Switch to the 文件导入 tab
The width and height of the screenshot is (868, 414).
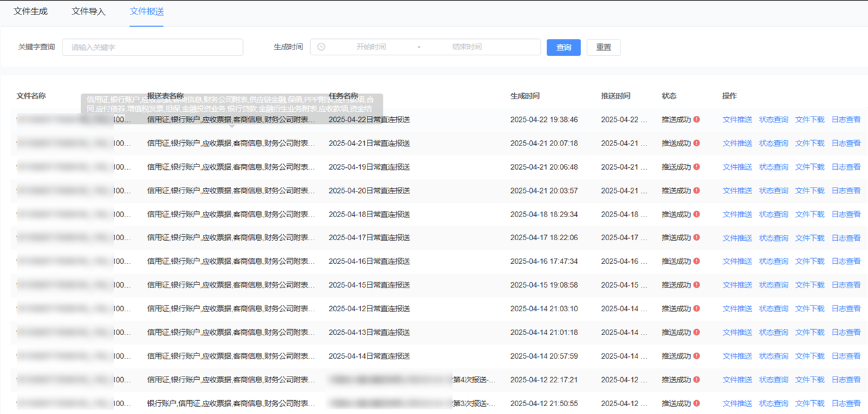88,11
